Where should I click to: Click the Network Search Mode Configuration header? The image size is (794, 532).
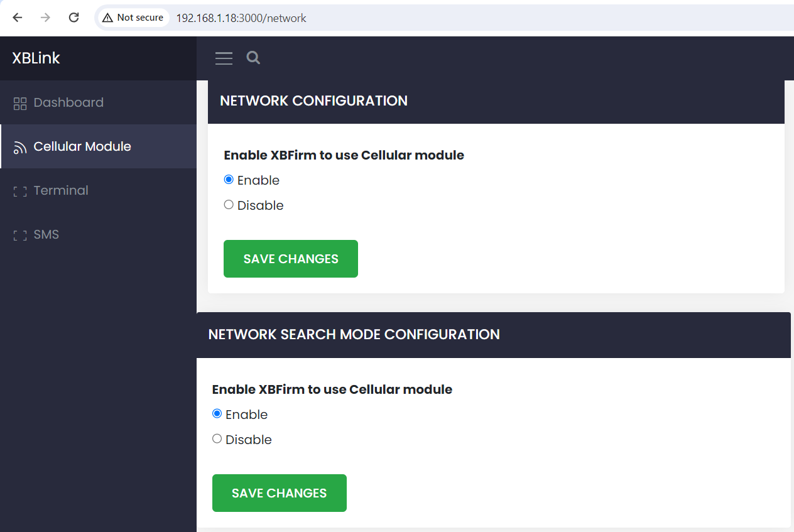(x=354, y=335)
